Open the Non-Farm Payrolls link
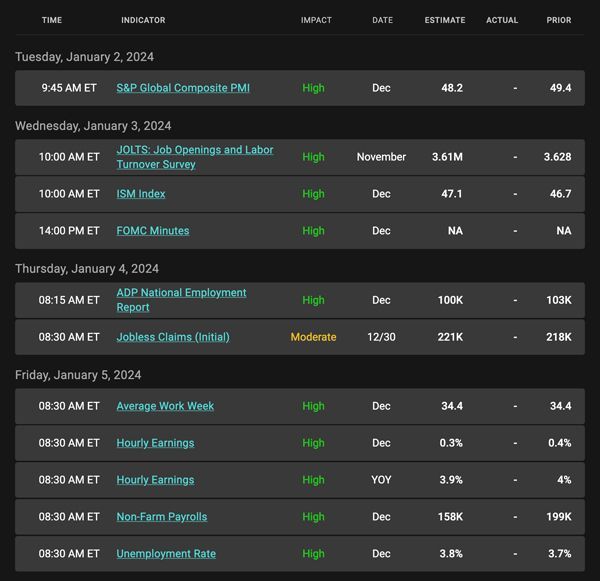The image size is (600, 581). point(161,517)
